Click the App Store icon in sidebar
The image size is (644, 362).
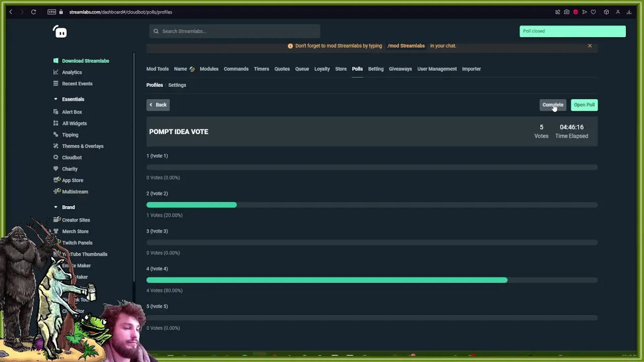(x=56, y=180)
